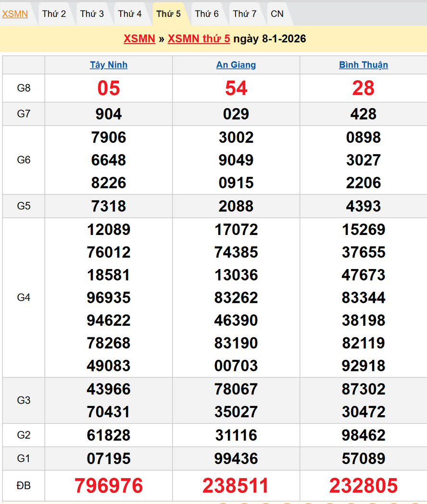Screen dimensions: 427x504
Task: Switch to the Thứ 2 tab
Action: (54, 14)
